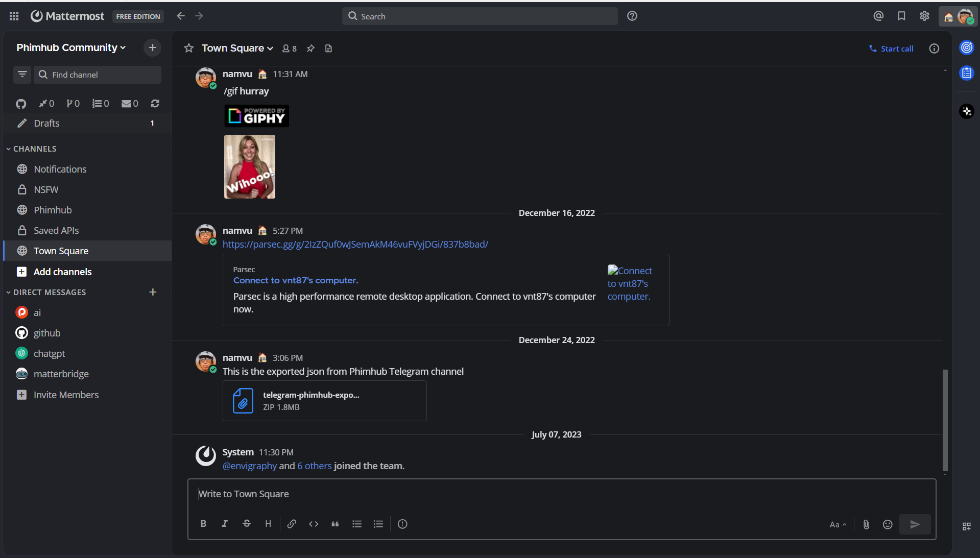Expand the 6 others link
The image size is (980, 558).
click(x=315, y=466)
